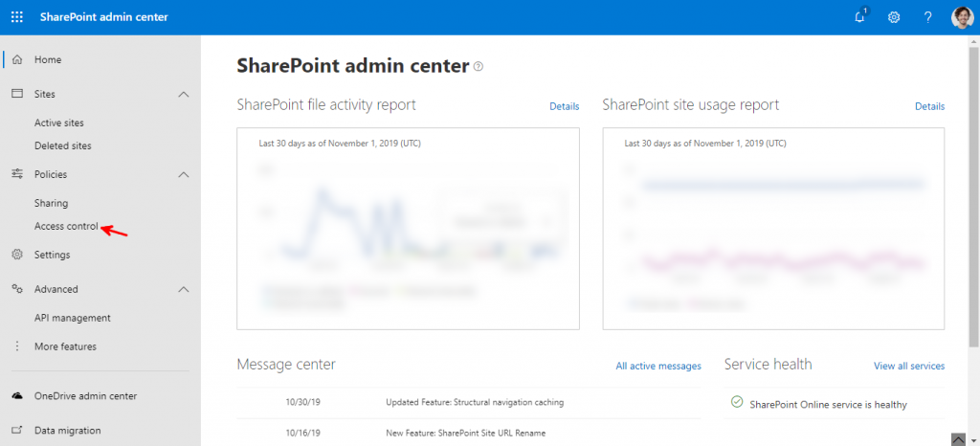Collapse the Advanced section chevron
Image resolution: width=980 pixels, height=446 pixels.
(x=183, y=289)
